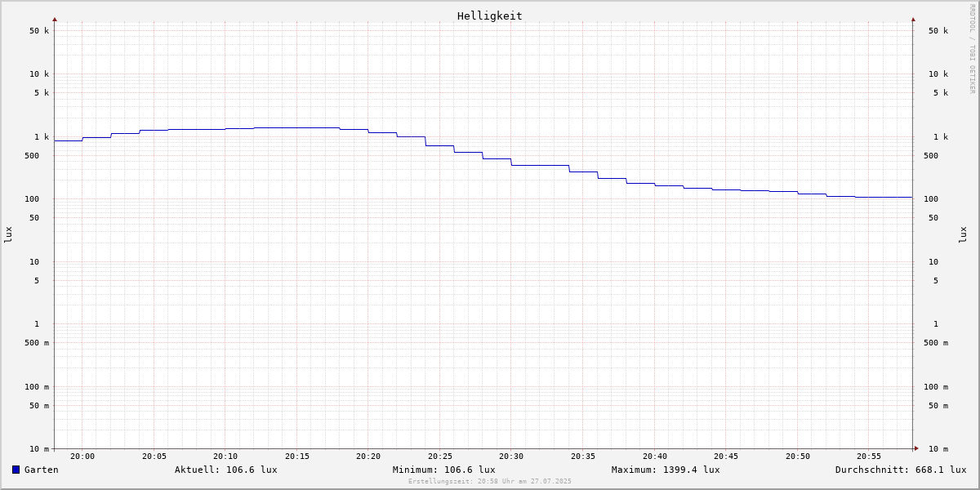Click the 20:05 time axis label
980x490 pixels.
point(154,457)
